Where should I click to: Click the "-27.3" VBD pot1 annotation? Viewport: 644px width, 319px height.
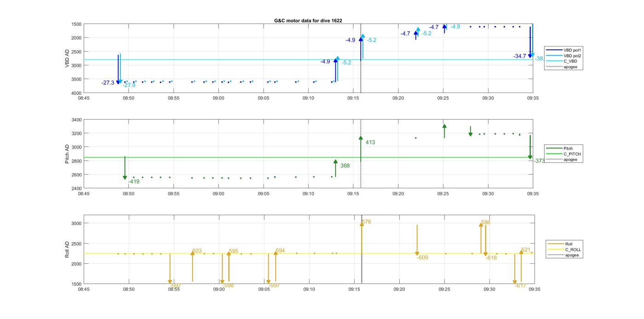[x=108, y=83]
